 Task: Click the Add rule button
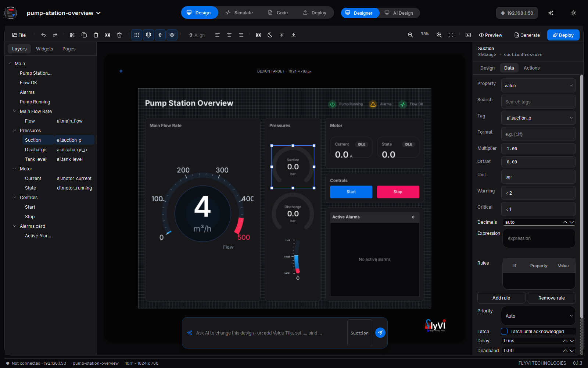[x=501, y=298]
